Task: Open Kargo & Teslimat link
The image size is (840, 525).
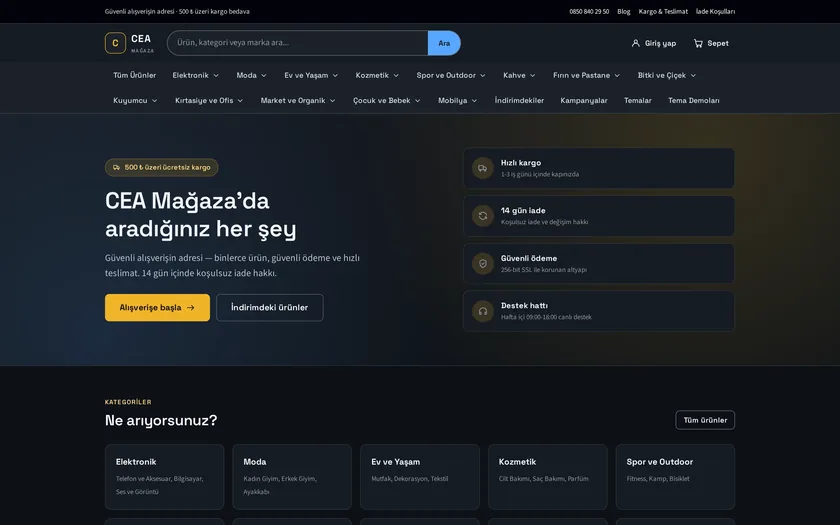Action: (x=663, y=12)
